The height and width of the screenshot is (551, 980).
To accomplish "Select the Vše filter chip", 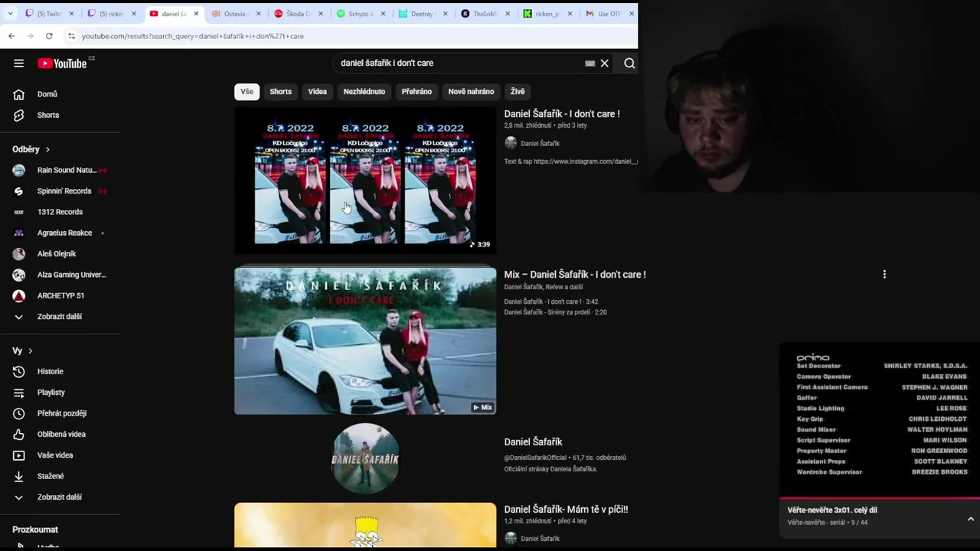I will 247,92.
